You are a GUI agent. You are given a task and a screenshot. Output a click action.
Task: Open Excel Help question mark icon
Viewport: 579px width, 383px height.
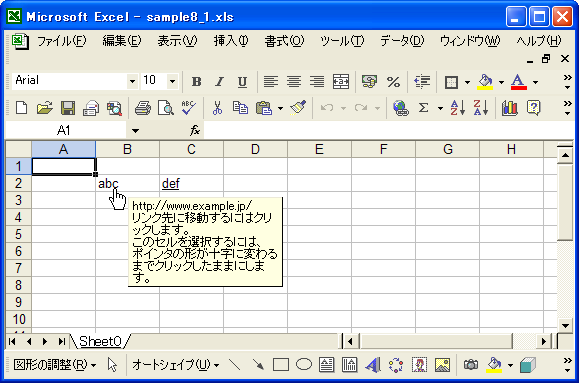point(534,108)
